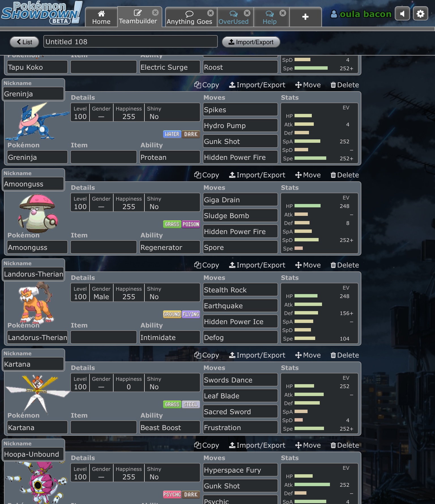The height and width of the screenshot is (504, 435).
Task: Go back to team List
Action: 24,42
